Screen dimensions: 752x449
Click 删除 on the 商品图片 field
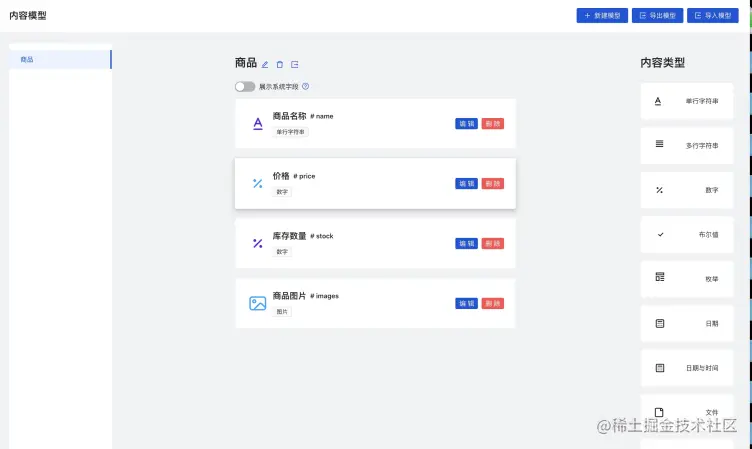(x=493, y=304)
